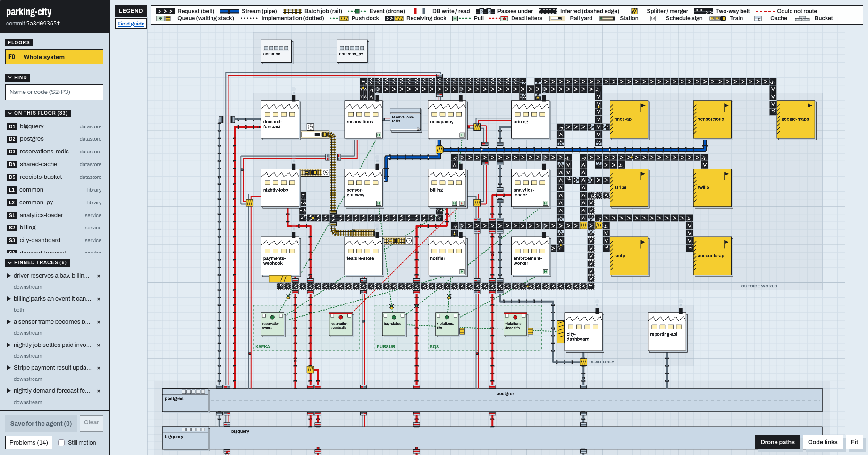Open the LEGEND panel tab
Viewport: 868px width, 455px height.
pyautogui.click(x=131, y=11)
